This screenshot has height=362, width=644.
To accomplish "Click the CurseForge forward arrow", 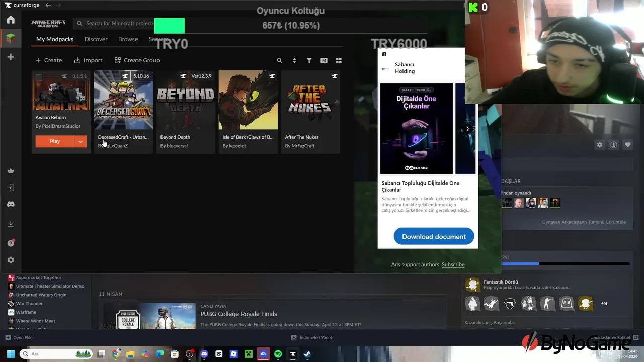I will (x=58, y=5).
